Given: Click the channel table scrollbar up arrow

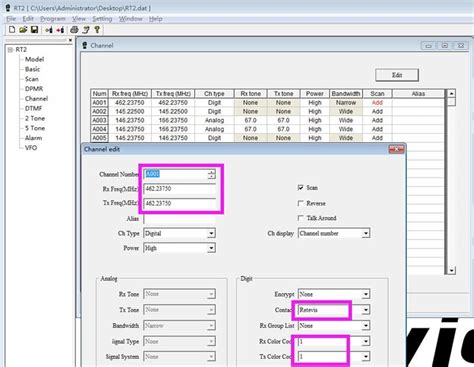Looking at the screenshot, I should coord(451,94).
